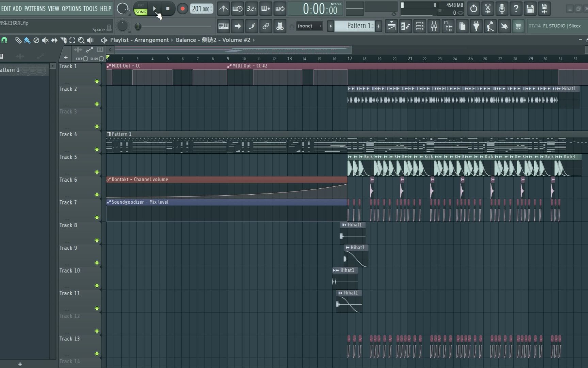
Task: Toggle typing keyboard to piano icon
Action: point(223,26)
